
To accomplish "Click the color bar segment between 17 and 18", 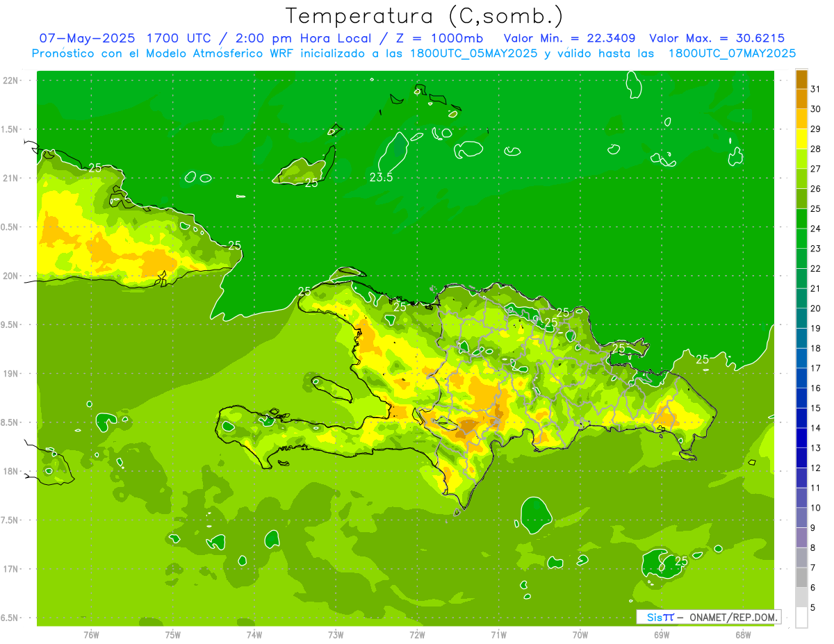I will [801, 358].
